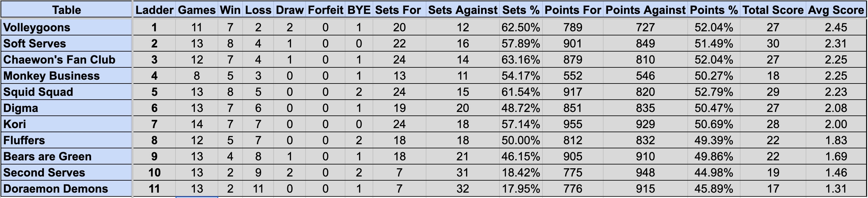Click the Volleygoons team name cell

tap(66, 27)
